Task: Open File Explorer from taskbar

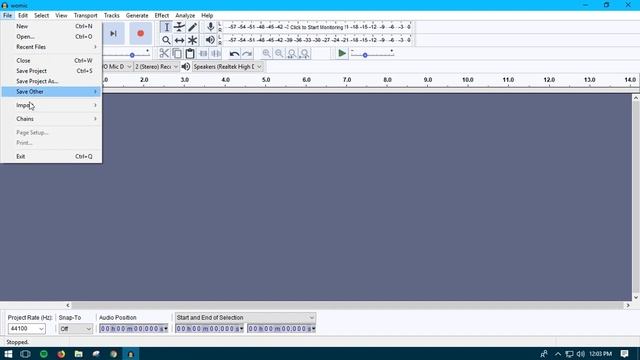Action: [78, 354]
